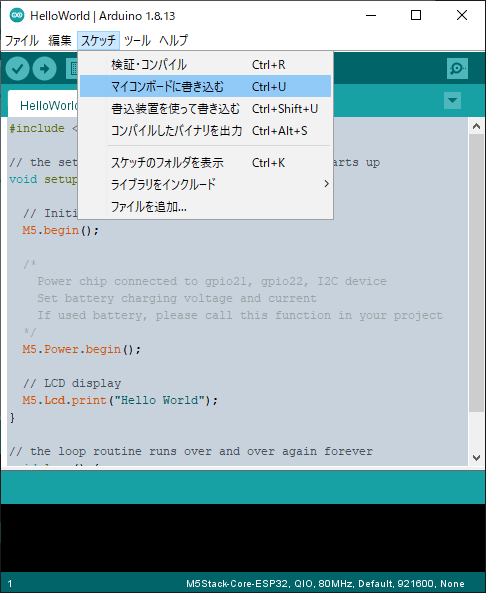Screen dimensions: 486x593
Task: Click editor scrollbar up arrow
Action: coord(476,126)
